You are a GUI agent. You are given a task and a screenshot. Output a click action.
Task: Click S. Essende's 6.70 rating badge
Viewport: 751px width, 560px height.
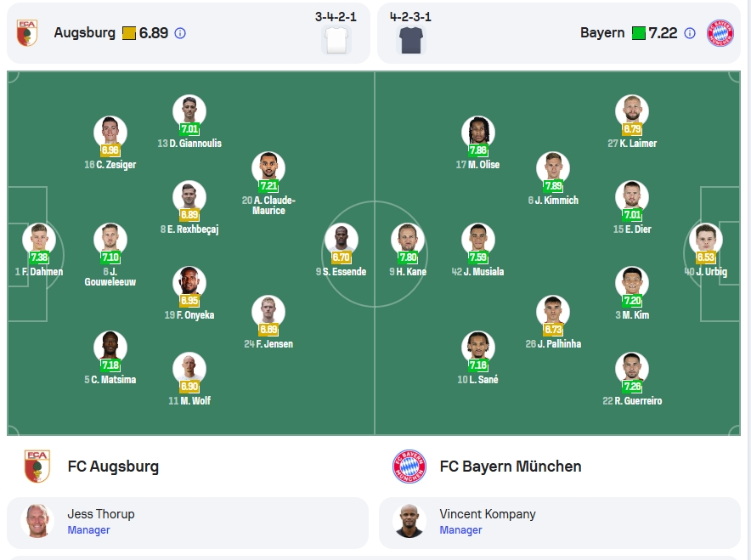(x=341, y=257)
